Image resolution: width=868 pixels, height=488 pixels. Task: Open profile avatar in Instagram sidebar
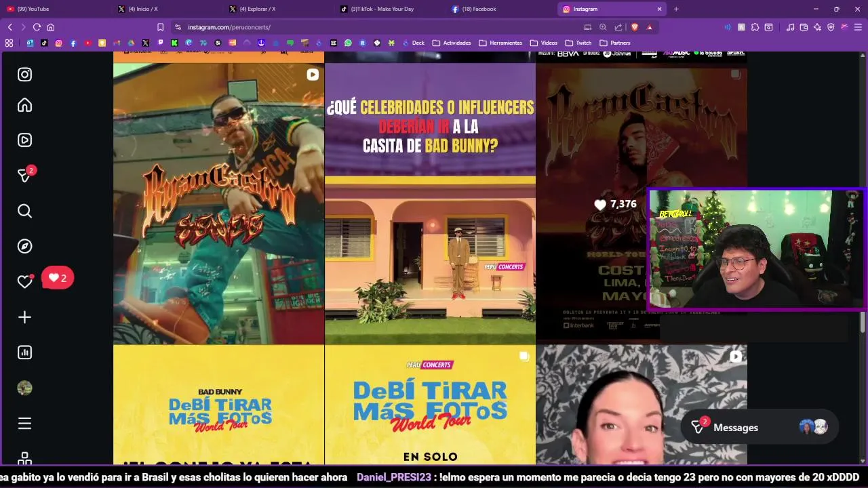[x=24, y=388]
